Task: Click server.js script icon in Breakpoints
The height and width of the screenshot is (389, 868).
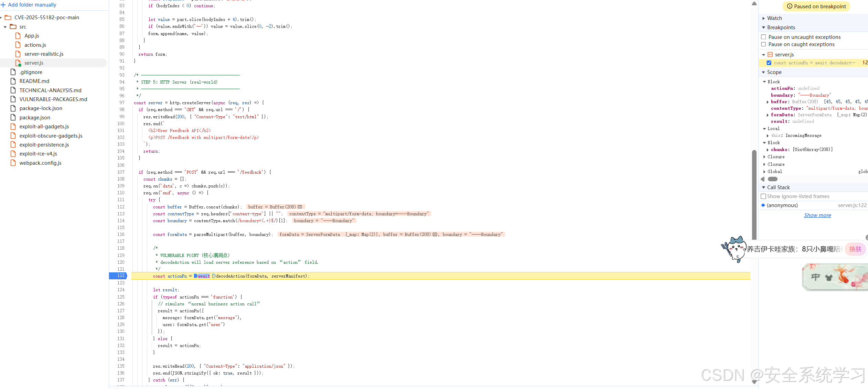Action: pyautogui.click(x=770, y=55)
